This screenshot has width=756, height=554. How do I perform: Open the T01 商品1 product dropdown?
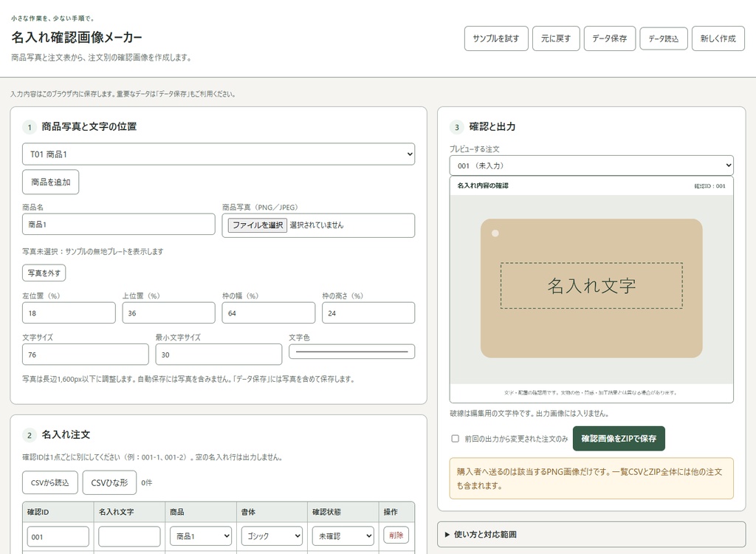(219, 154)
